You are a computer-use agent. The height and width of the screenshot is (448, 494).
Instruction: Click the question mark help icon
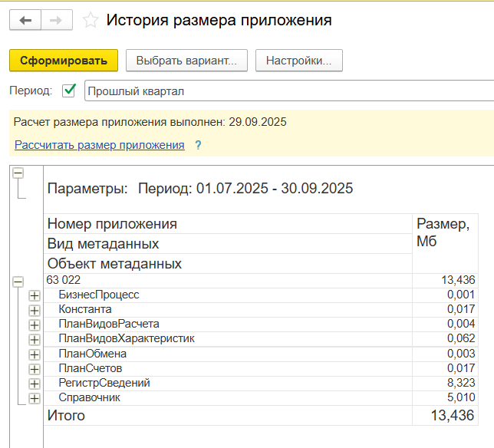[198, 145]
